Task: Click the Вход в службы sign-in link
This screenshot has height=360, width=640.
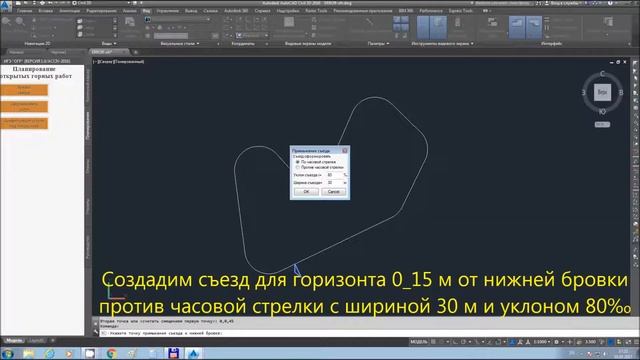Action: pos(565,3)
